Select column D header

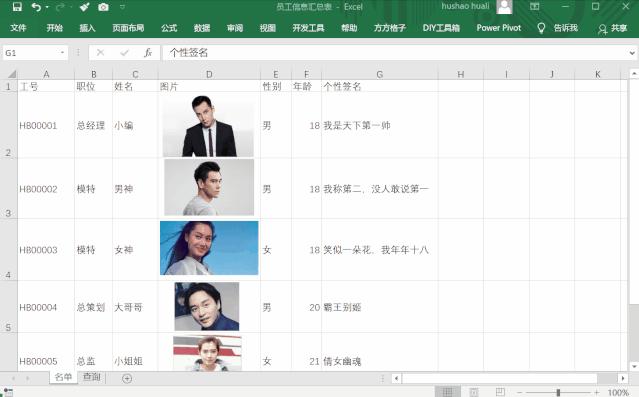point(209,74)
